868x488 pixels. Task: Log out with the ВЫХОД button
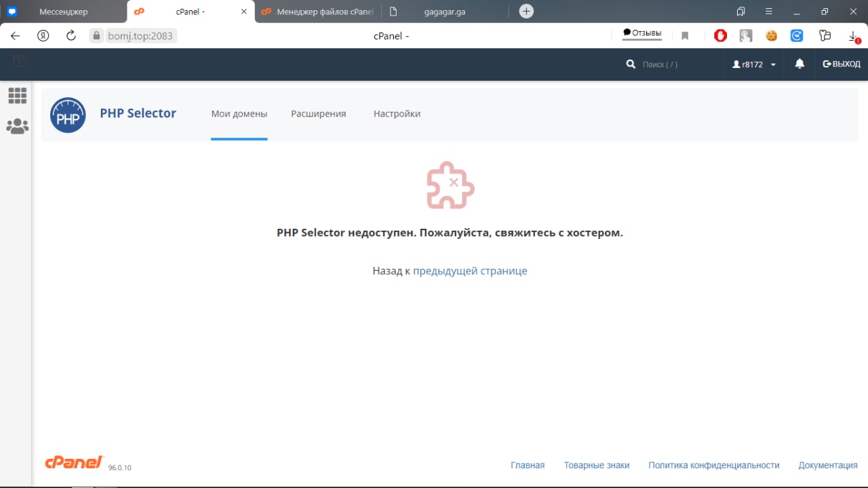pyautogui.click(x=842, y=64)
